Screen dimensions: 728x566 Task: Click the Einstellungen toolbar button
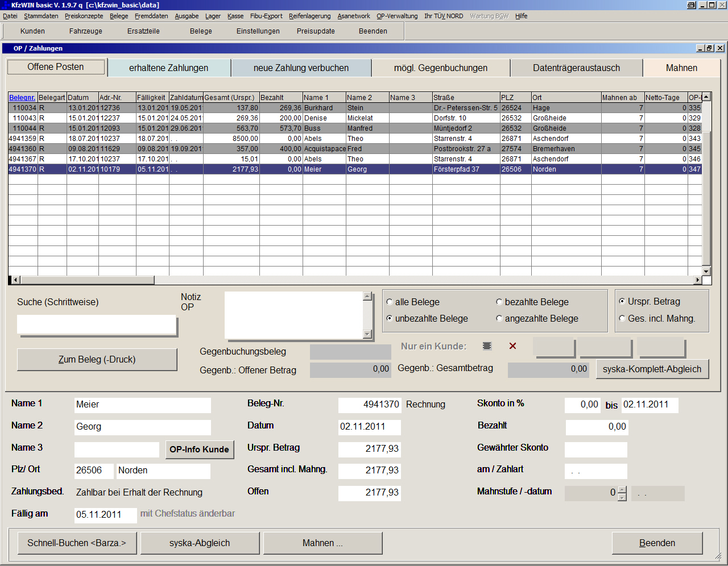tap(258, 31)
